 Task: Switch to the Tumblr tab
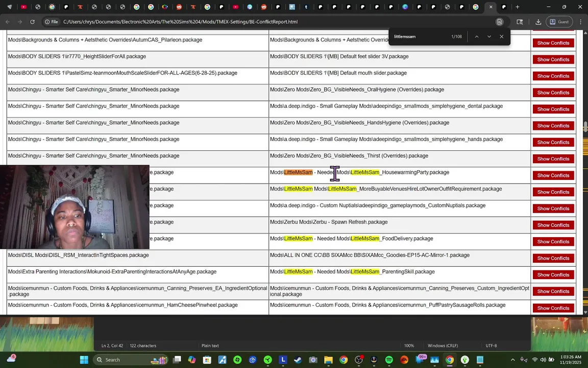tap(306, 7)
